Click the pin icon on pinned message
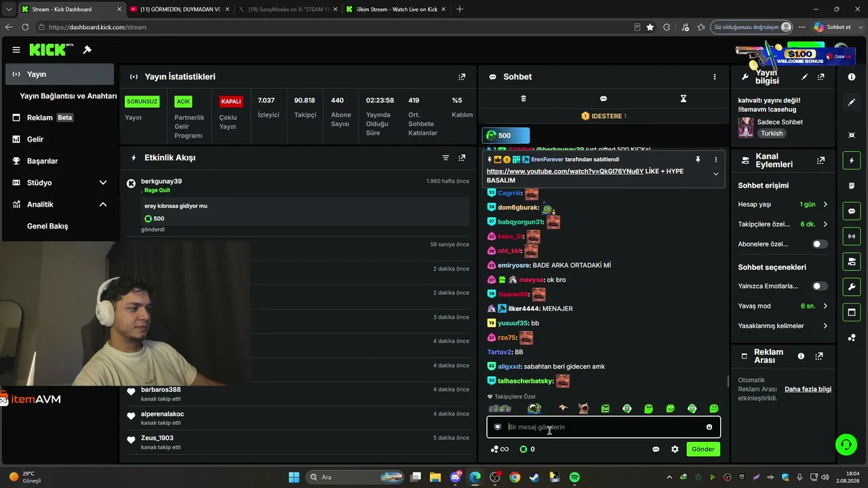Image resolution: width=868 pixels, height=488 pixels. coord(698,159)
